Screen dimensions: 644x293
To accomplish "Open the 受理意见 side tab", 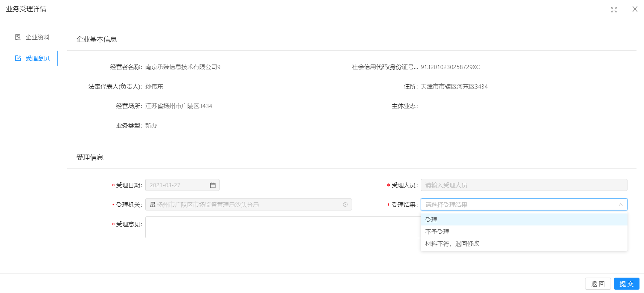I will point(37,58).
